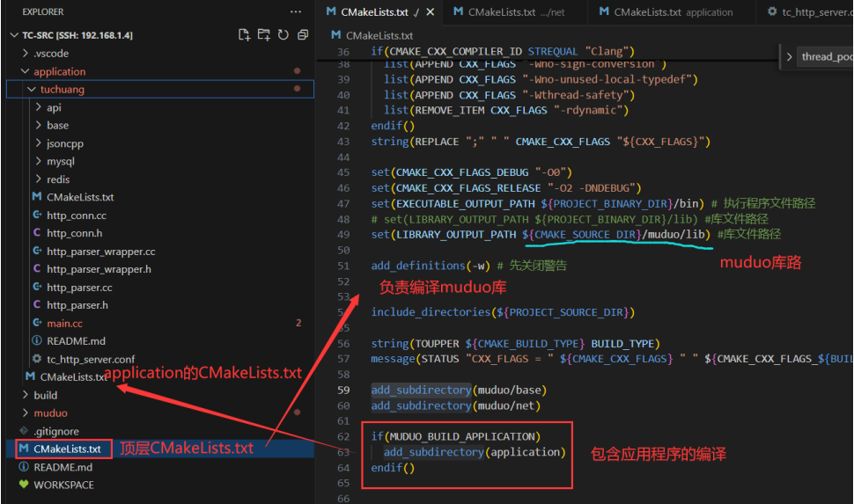Viewport: 854px width, 504px height.
Task: Click the EXPLORER panel title
Action: tap(43, 11)
